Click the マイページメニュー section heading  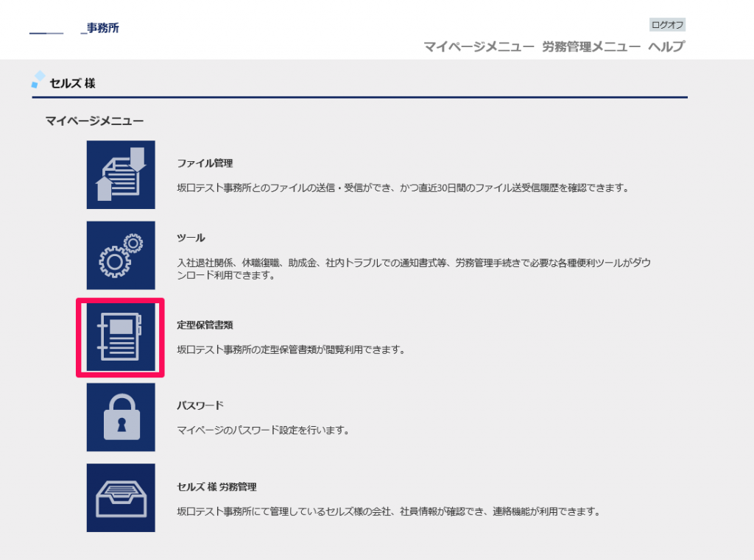pyautogui.click(x=94, y=121)
